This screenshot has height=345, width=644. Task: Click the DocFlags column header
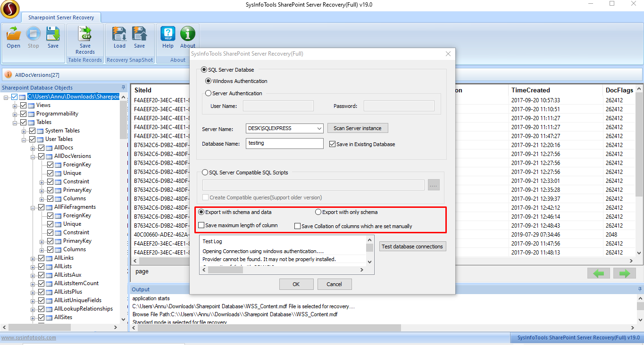pyautogui.click(x=619, y=90)
